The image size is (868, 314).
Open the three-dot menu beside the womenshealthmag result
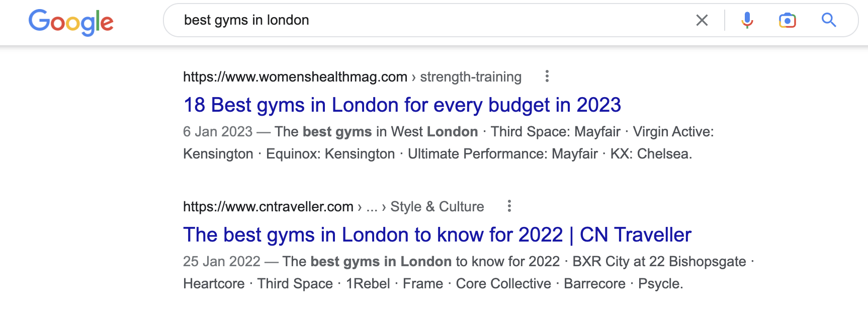pos(547,76)
